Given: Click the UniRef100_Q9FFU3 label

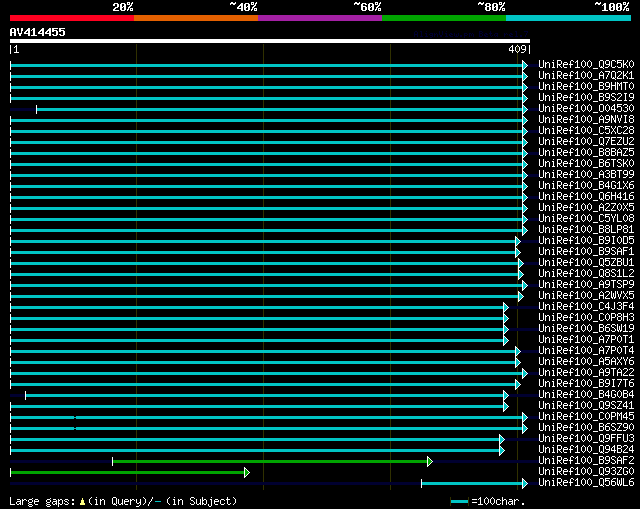Looking at the screenshot, I should tap(586, 439).
